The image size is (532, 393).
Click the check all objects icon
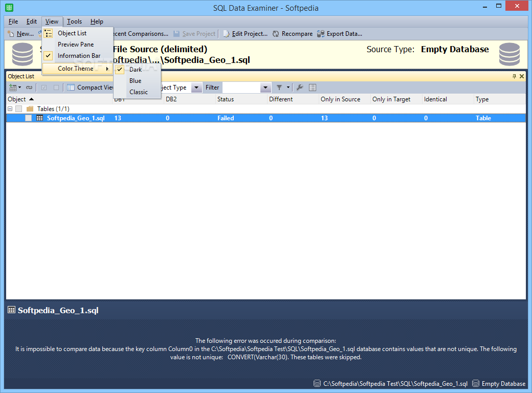pos(44,88)
